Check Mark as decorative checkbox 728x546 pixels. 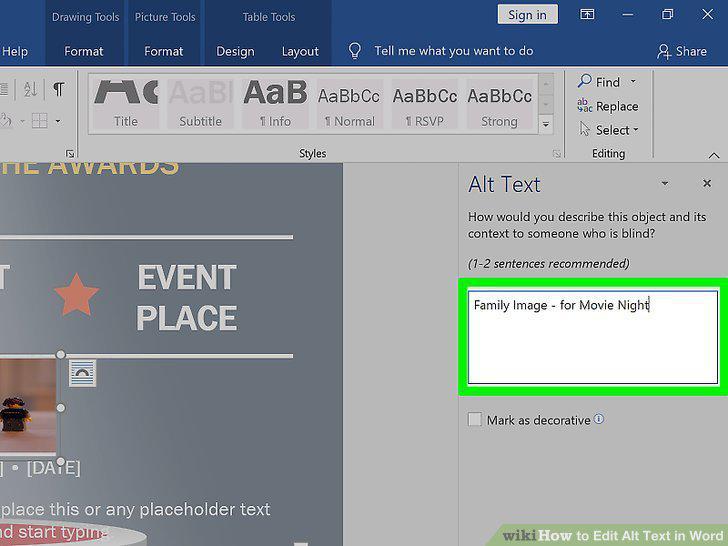point(474,419)
